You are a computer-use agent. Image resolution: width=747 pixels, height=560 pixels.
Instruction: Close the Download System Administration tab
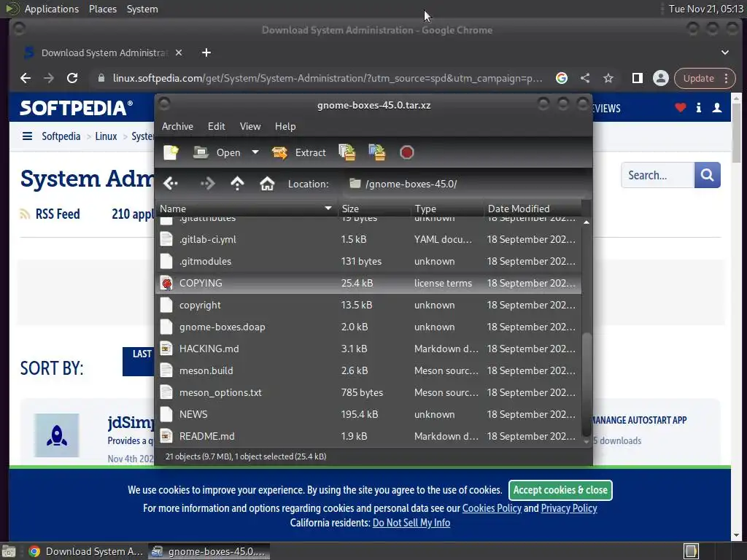point(179,52)
